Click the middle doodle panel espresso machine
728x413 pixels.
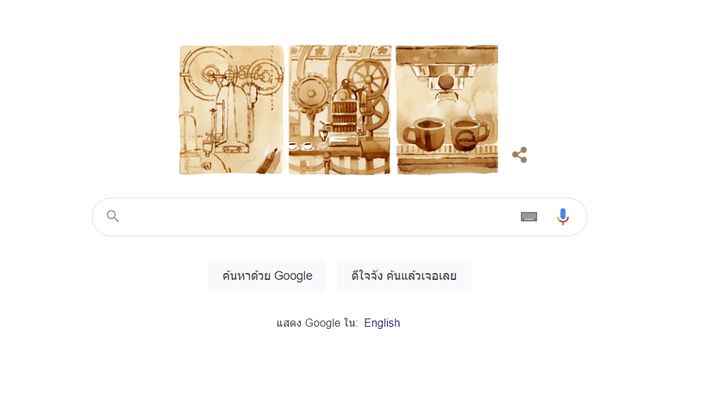coord(340,110)
